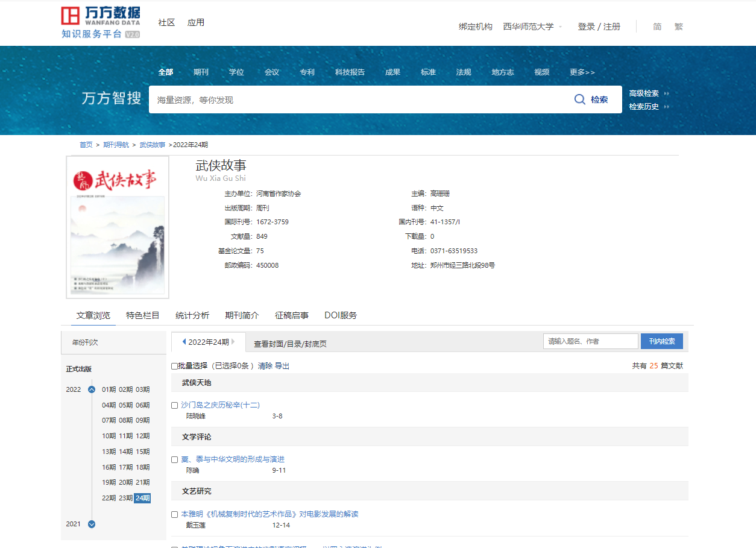Click the magnifier search icon
This screenshot has width=756, height=548.
click(x=580, y=99)
